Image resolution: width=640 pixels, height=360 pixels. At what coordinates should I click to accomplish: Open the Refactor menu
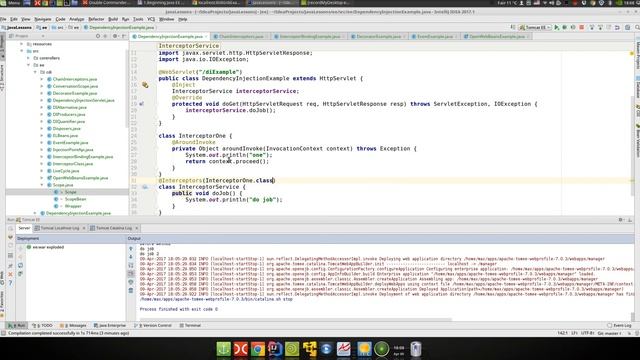tap(96, 19)
